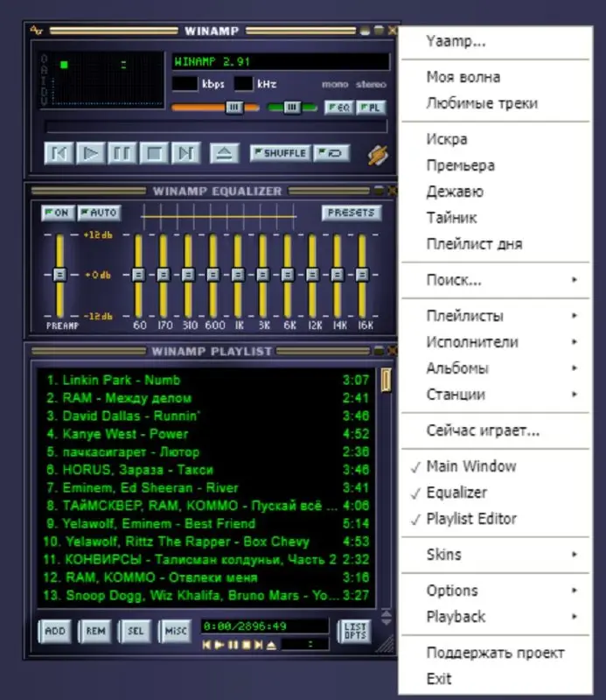Viewport: 606px width, 700px height.
Task: Pause playback with main Pause button
Action: [122, 154]
